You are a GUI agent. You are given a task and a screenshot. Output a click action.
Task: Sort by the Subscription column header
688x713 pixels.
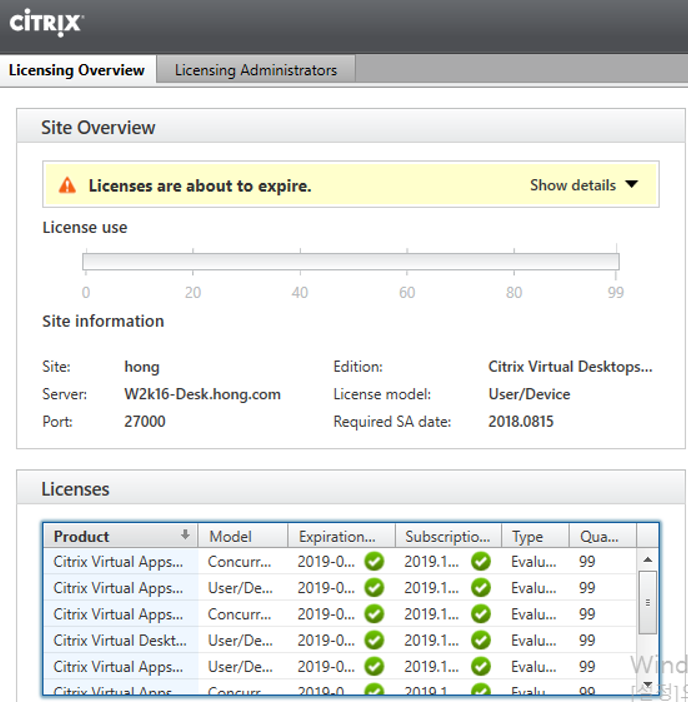[x=448, y=536]
